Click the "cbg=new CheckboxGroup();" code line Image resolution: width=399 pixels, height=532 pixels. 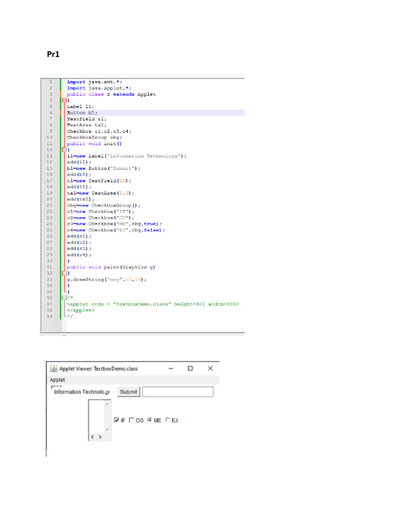tap(103, 205)
